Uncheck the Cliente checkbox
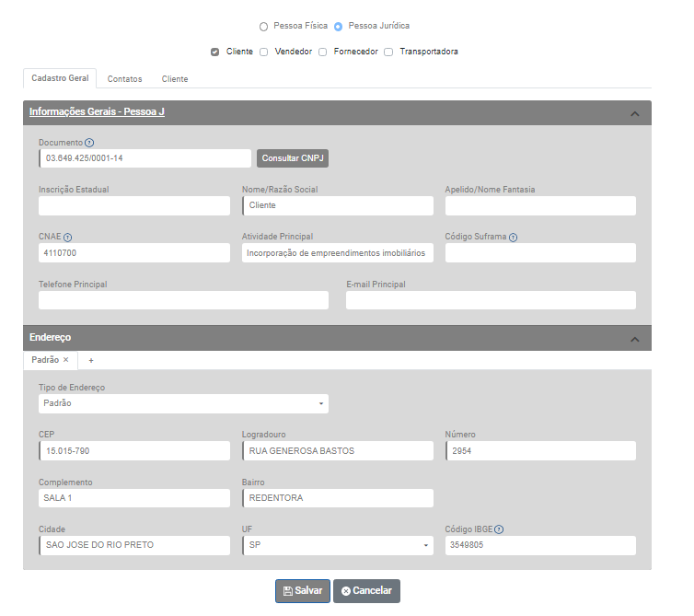The height and width of the screenshot is (616, 694). click(214, 52)
